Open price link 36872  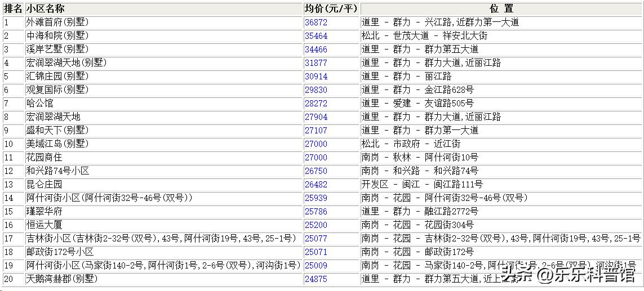316,22
